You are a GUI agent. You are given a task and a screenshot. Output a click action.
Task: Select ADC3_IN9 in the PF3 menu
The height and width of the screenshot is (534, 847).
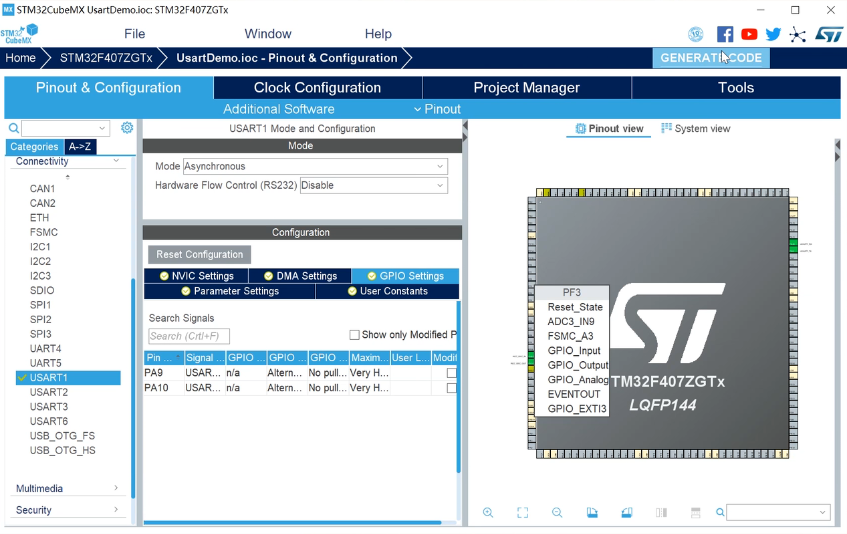click(570, 321)
